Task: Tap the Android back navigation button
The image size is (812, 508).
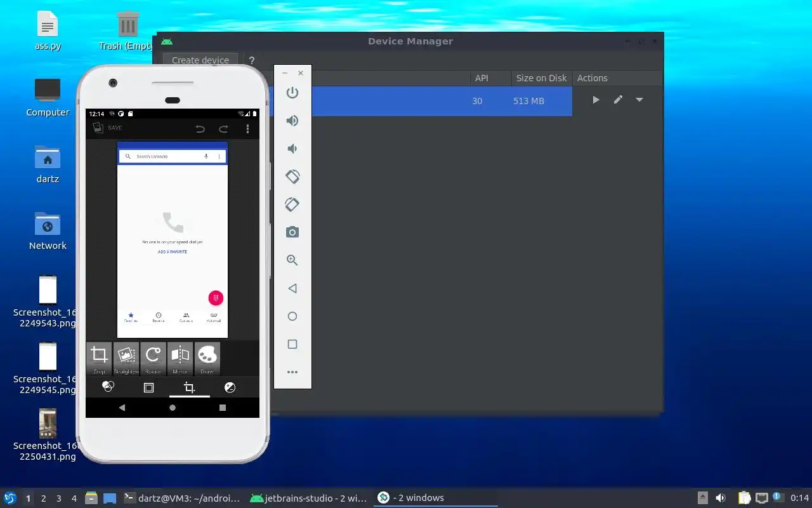Action: [122, 408]
